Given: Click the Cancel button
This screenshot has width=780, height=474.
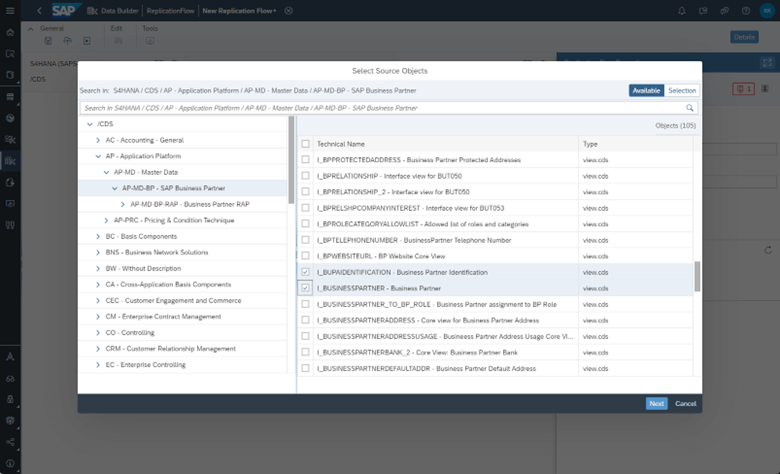Looking at the screenshot, I should 685,403.
